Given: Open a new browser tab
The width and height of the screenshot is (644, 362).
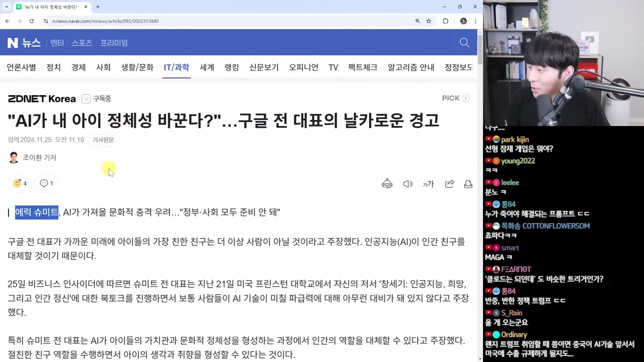Looking at the screenshot, I should 98,7.
